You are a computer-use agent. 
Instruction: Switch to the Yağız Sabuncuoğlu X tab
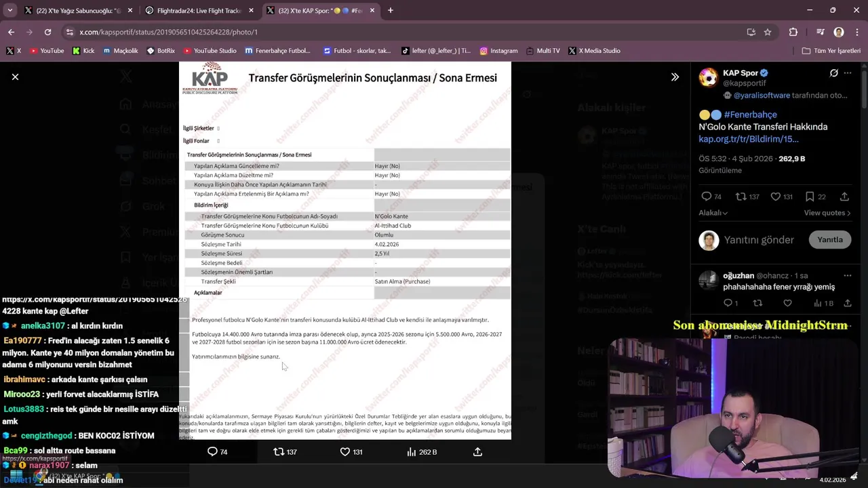[77, 11]
